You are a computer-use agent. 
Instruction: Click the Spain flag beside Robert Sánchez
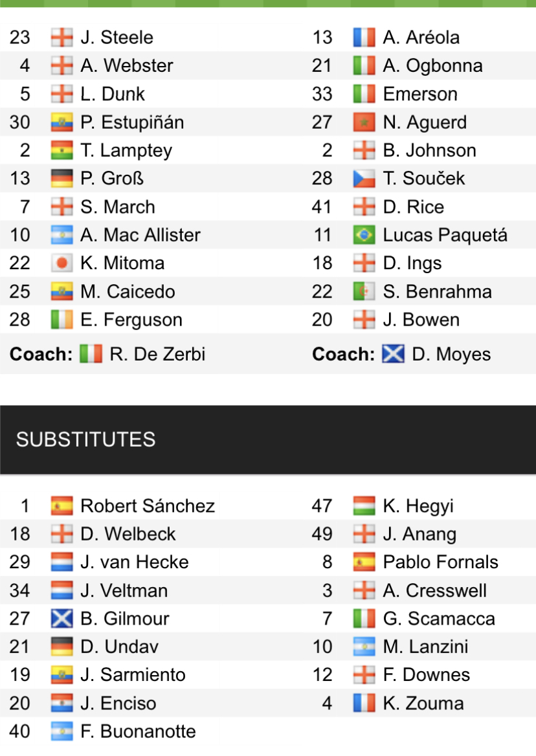point(61,506)
